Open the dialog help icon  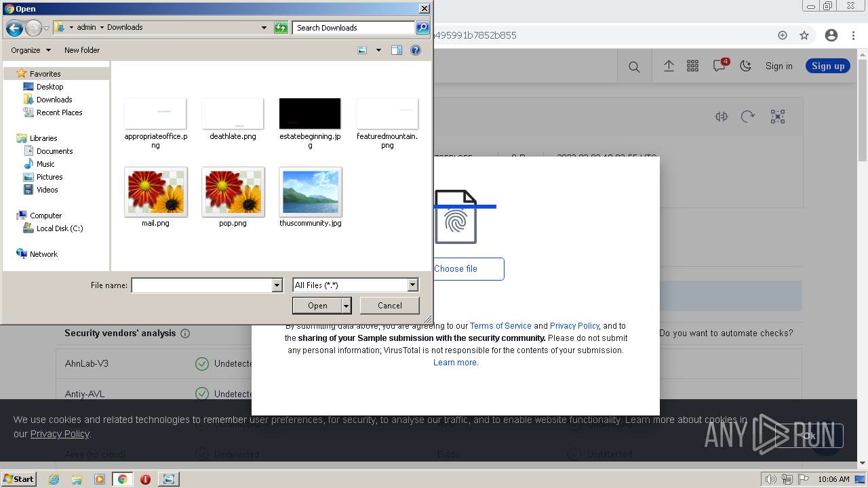pos(416,50)
